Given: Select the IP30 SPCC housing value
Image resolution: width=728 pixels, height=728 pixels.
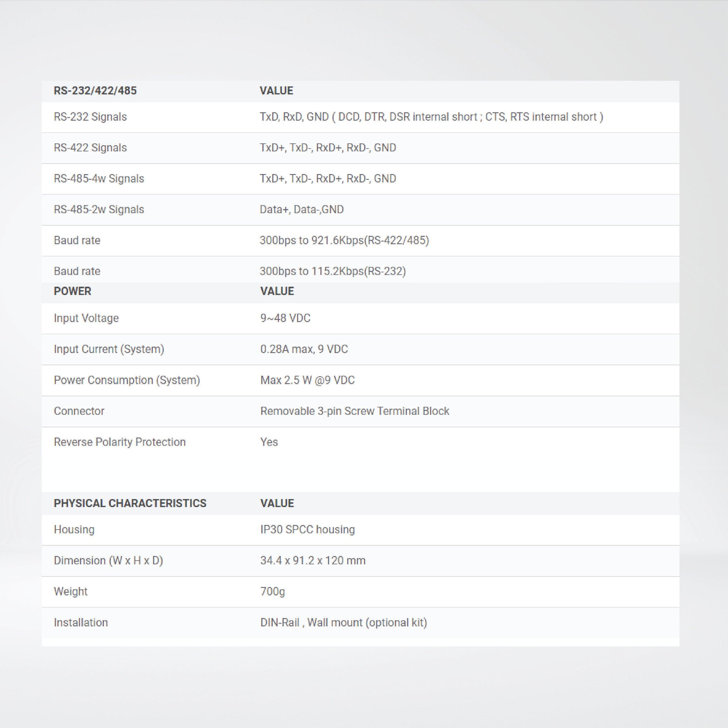Looking at the screenshot, I should [307, 530].
